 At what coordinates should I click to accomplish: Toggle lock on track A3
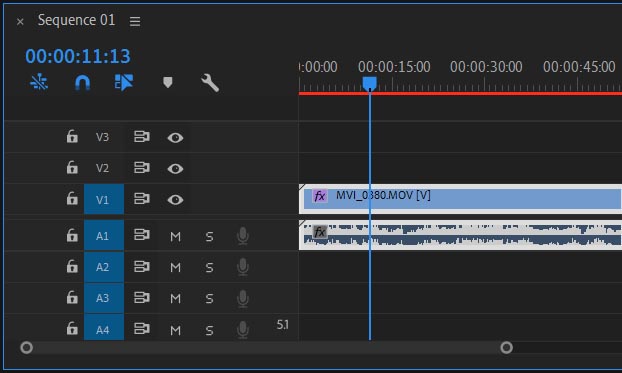(x=72, y=297)
